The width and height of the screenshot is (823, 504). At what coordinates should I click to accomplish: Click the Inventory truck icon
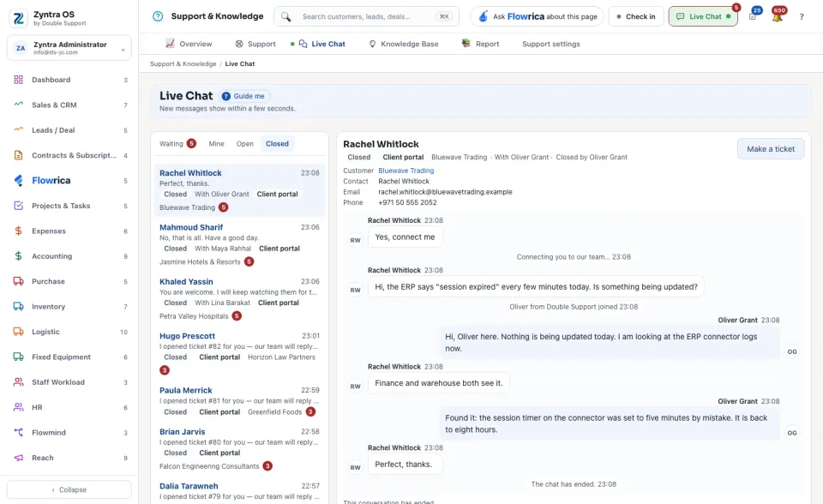(x=18, y=307)
